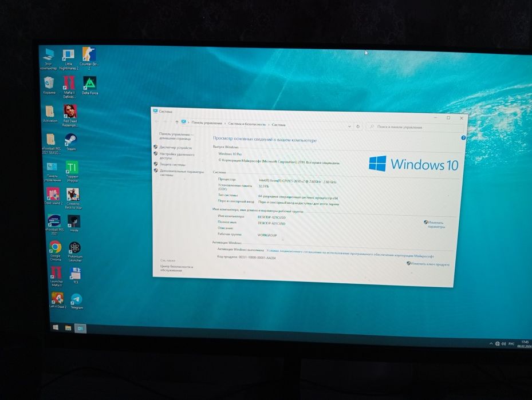This screenshot has width=532, height=400.
Task: Select the System window taskbar button
Action: coord(80,328)
